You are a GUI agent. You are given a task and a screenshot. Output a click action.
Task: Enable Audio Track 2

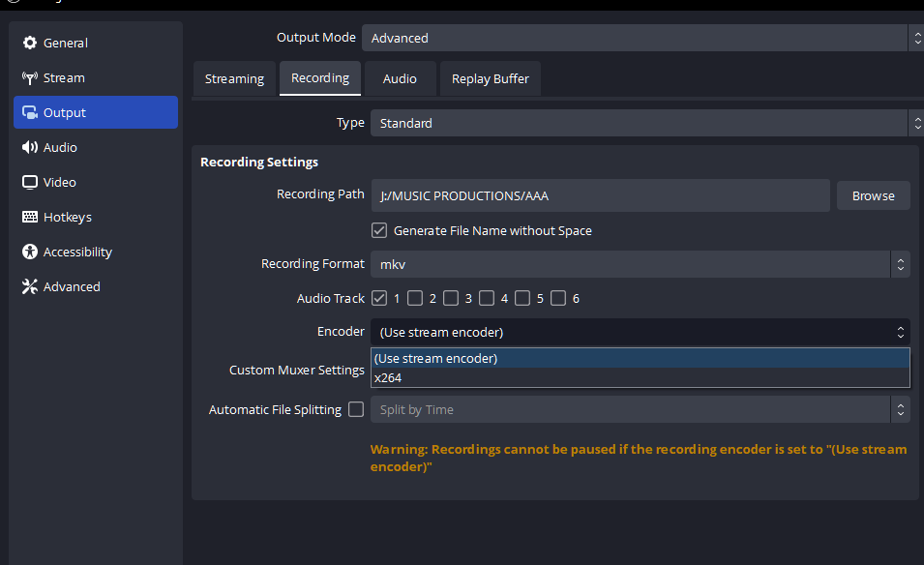[x=415, y=298]
